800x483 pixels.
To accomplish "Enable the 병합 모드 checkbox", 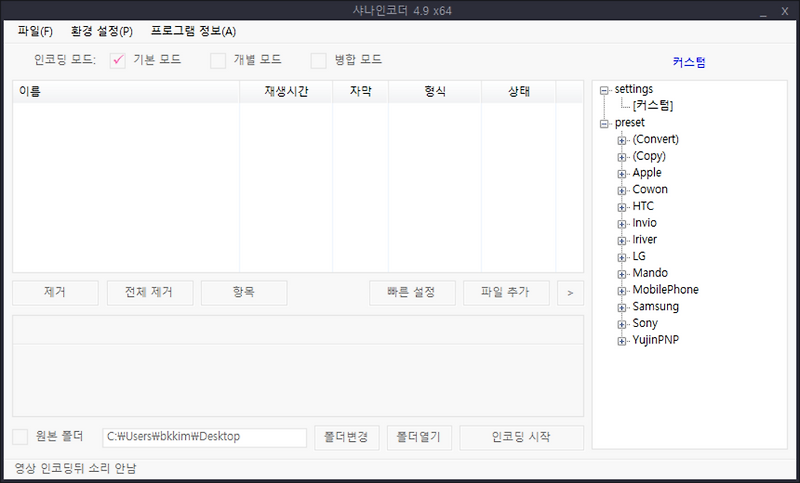I will [318, 60].
